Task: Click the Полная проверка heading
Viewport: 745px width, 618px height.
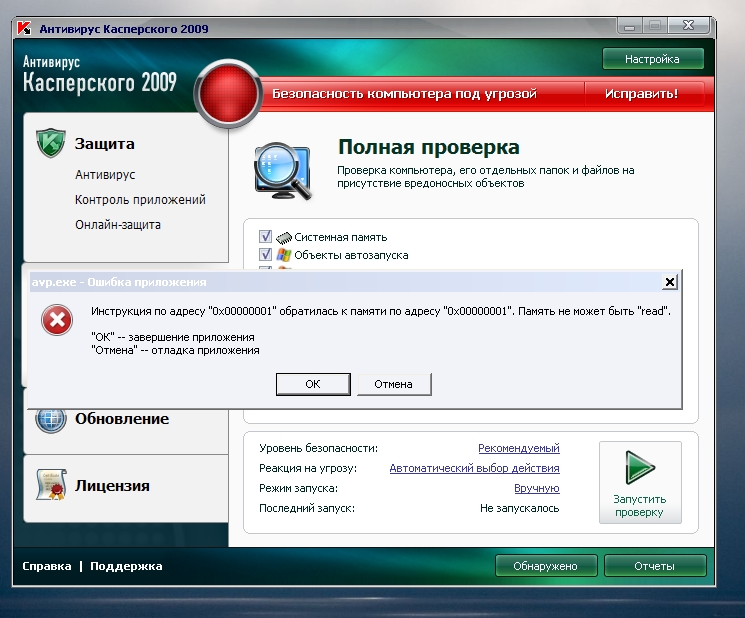Action: [x=429, y=147]
